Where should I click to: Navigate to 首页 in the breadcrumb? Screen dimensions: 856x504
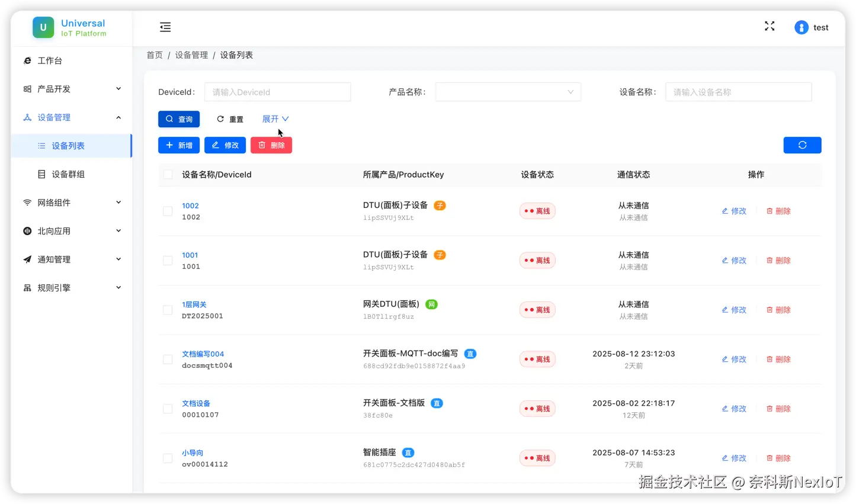coord(154,54)
